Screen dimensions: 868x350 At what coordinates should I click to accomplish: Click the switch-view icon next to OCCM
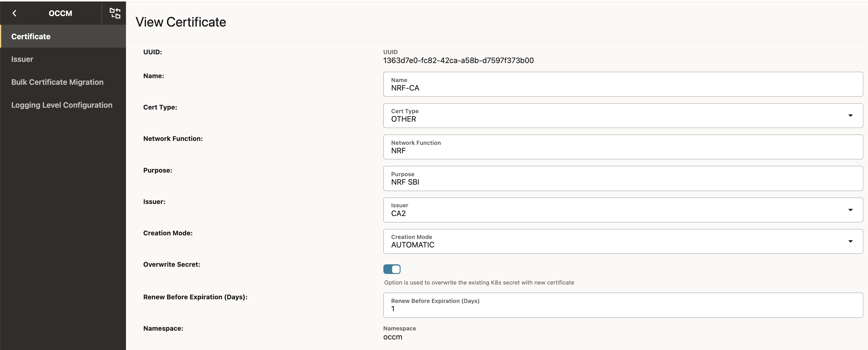tap(115, 13)
